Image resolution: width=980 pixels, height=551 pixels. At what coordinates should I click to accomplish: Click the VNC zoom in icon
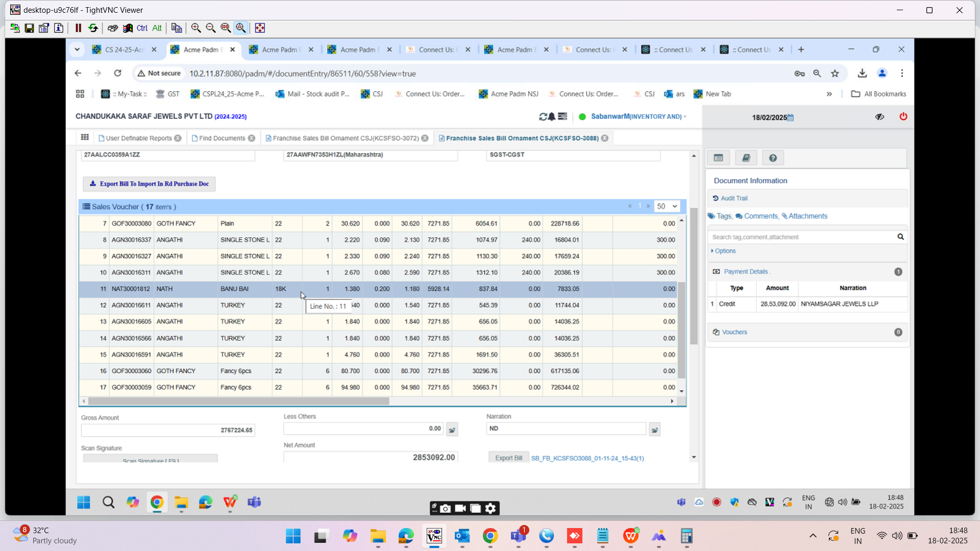(196, 28)
